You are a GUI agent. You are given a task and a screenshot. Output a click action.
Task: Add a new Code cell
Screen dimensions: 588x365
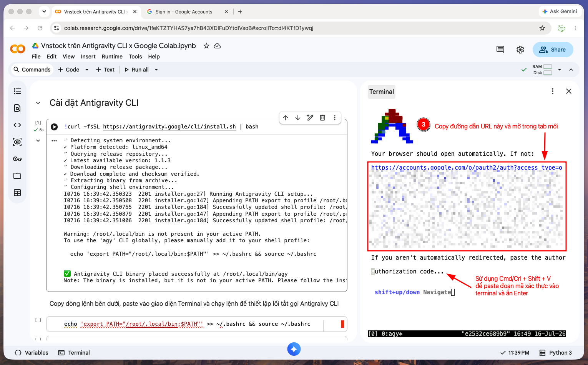point(69,70)
